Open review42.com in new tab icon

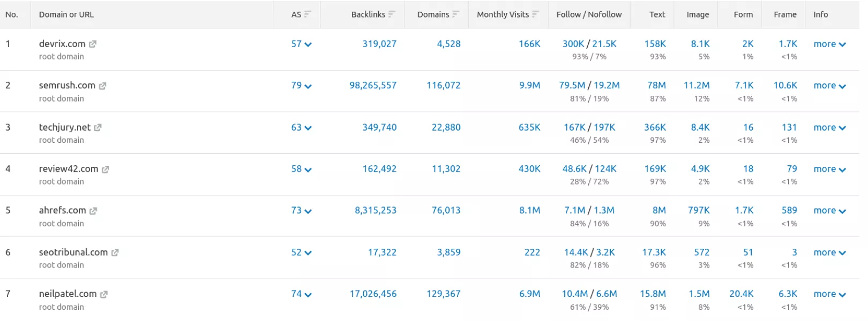click(x=106, y=170)
